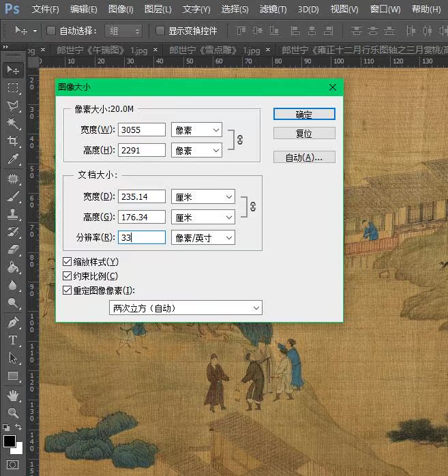Click the 自动(A)... button

(304, 157)
